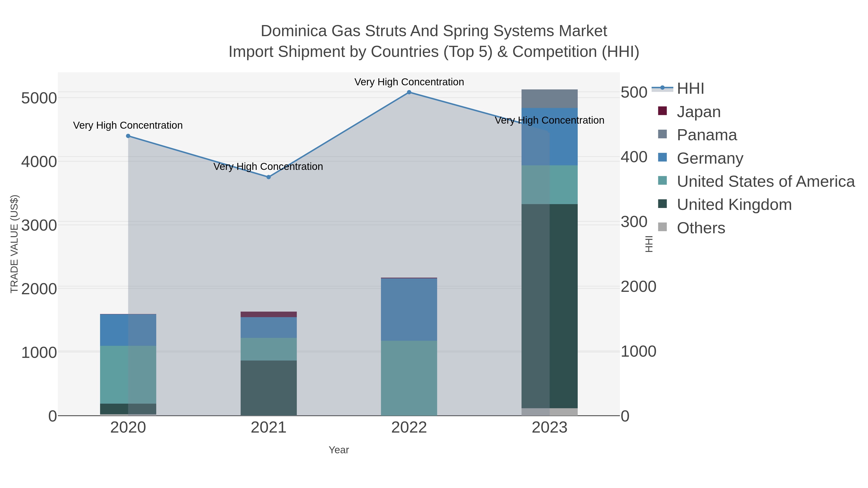Viewport: 868px width, 488px height.
Task: Click the 2020 United Kingdom bar segment
Action: pyautogui.click(x=128, y=409)
